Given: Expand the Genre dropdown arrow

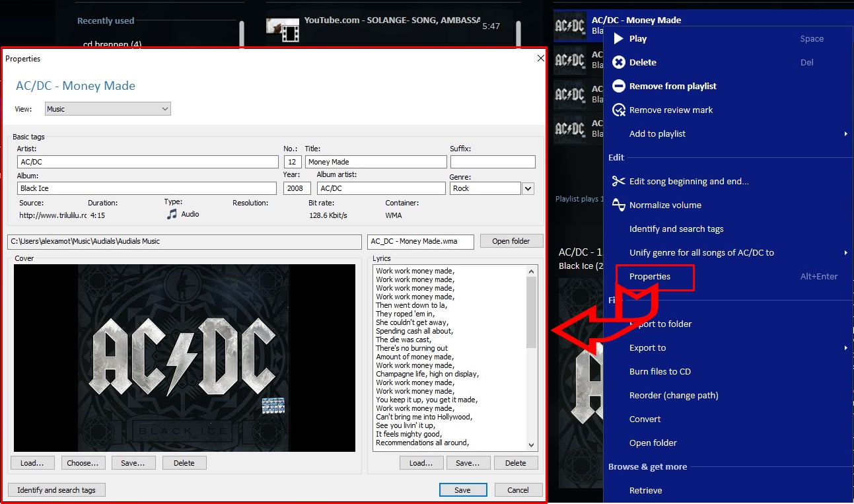Looking at the screenshot, I should (528, 188).
